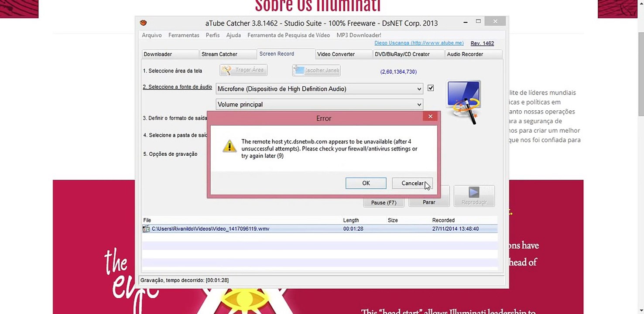Click the Pause (F7) button
This screenshot has height=314, width=644.
(384, 202)
